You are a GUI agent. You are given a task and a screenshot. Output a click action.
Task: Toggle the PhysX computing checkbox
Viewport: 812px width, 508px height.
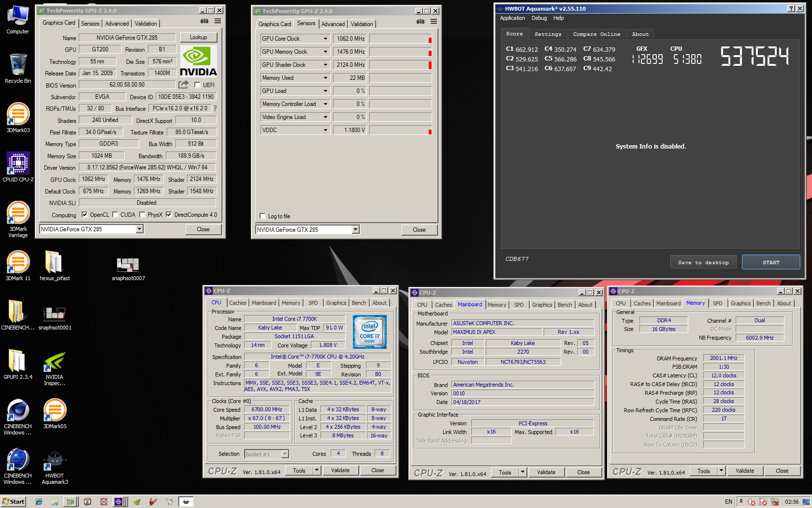point(142,215)
